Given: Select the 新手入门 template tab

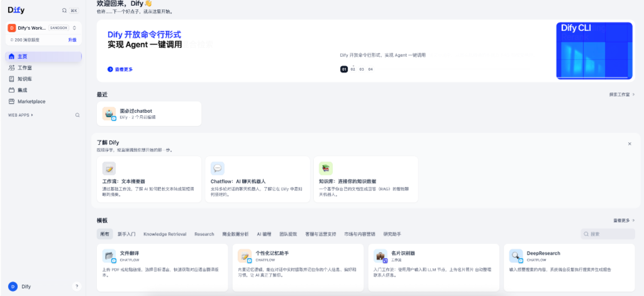Looking at the screenshot, I should pyautogui.click(x=126, y=234).
